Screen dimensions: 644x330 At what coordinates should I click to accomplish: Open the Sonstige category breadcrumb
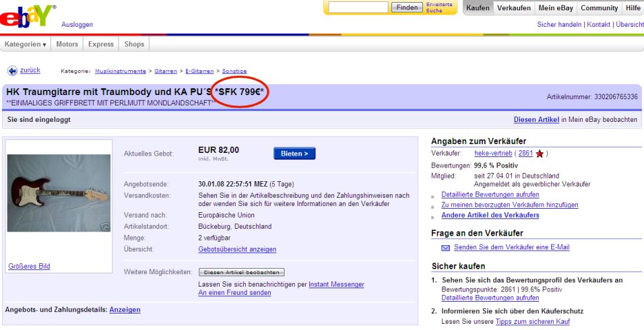pyautogui.click(x=234, y=71)
